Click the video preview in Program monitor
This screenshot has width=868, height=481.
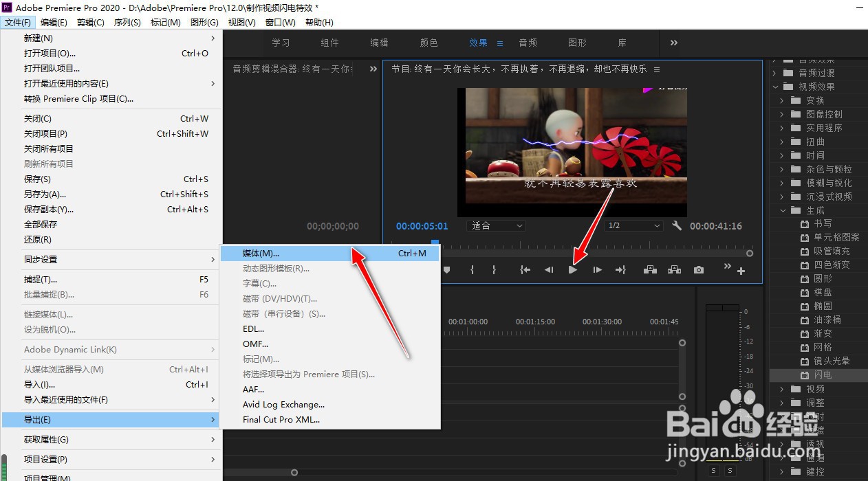point(572,153)
